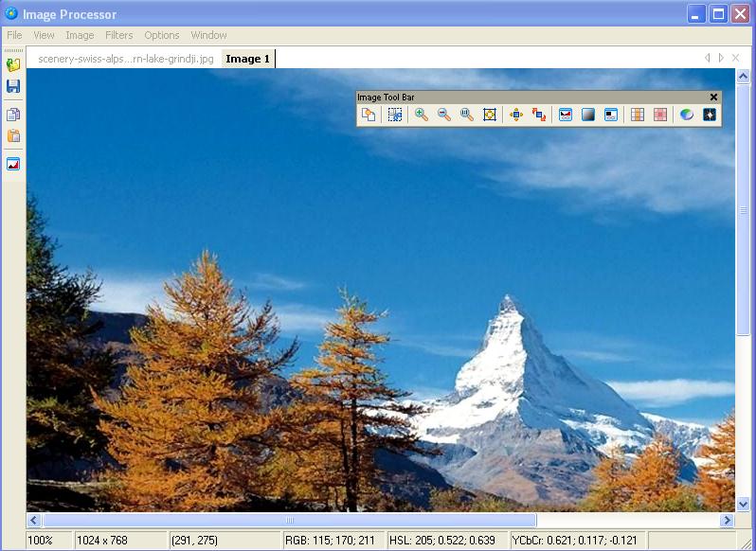The height and width of the screenshot is (551, 756).
Task: Click the clone image icon in Image Tool Bar
Action: tap(369, 115)
